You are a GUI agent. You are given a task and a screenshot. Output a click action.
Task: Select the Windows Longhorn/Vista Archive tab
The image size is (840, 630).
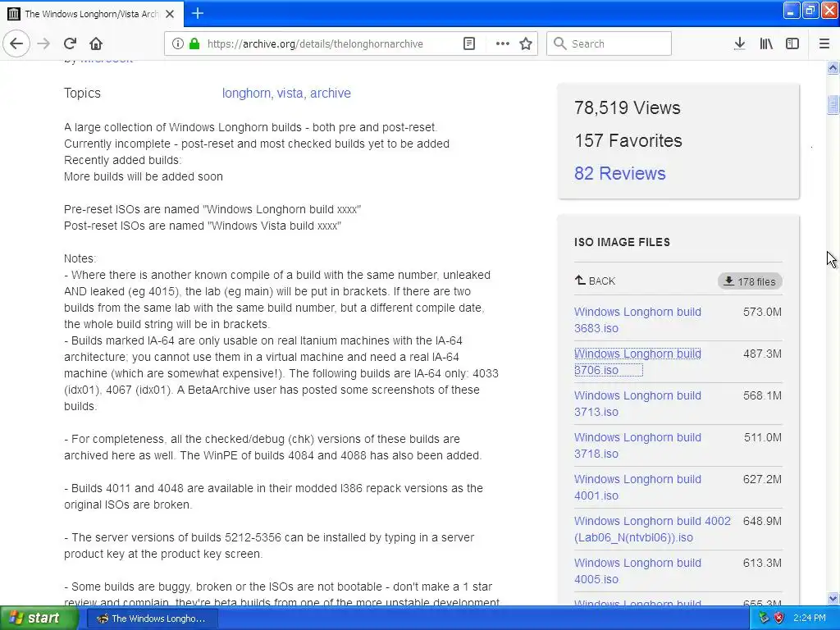point(92,14)
